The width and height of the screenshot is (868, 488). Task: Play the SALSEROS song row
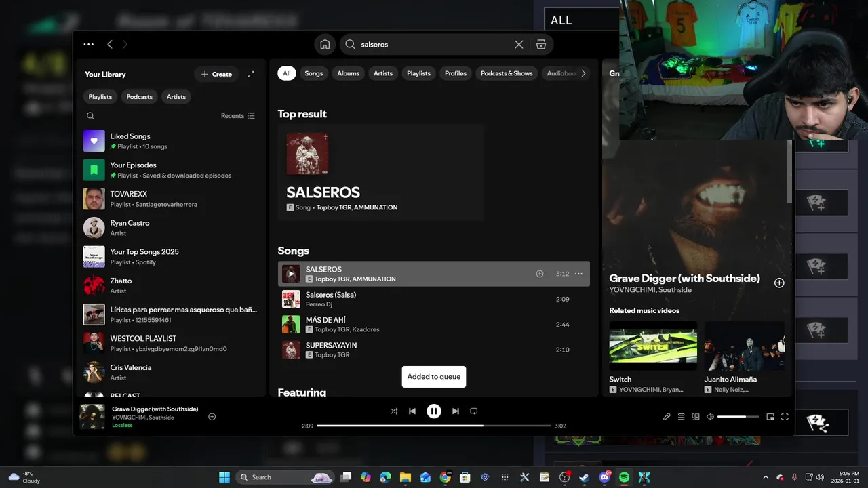pyautogui.click(x=291, y=274)
